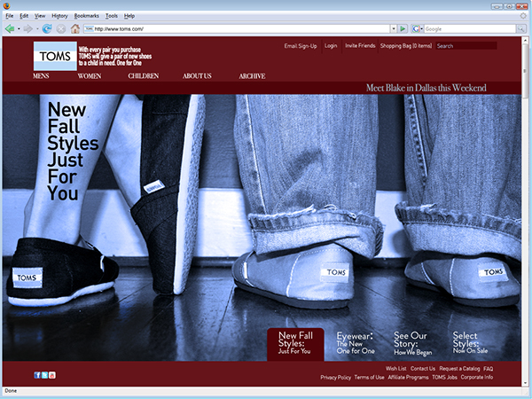Click the green Go arrow beside address bar
532x399 pixels.
coord(403,29)
